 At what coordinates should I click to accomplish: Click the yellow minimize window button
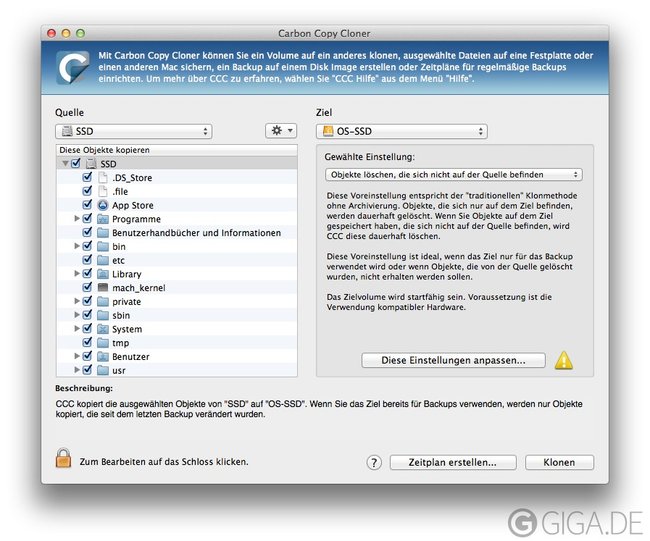tap(66, 33)
